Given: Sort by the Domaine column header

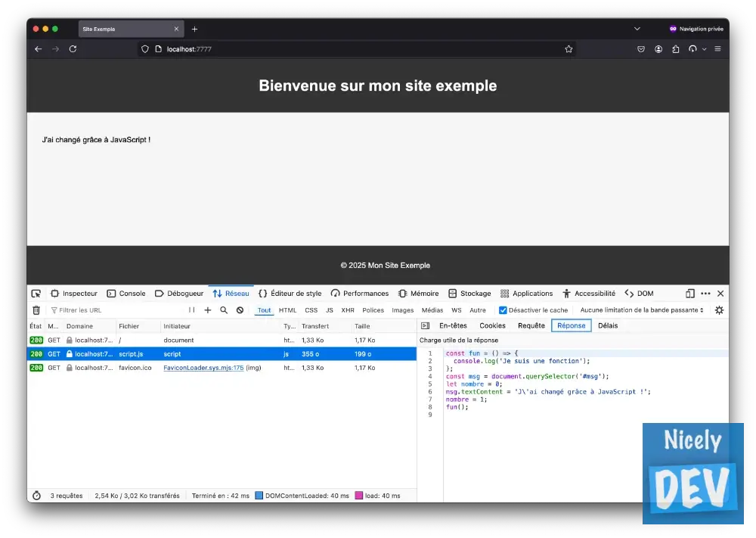Looking at the screenshot, I should tap(90, 326).
